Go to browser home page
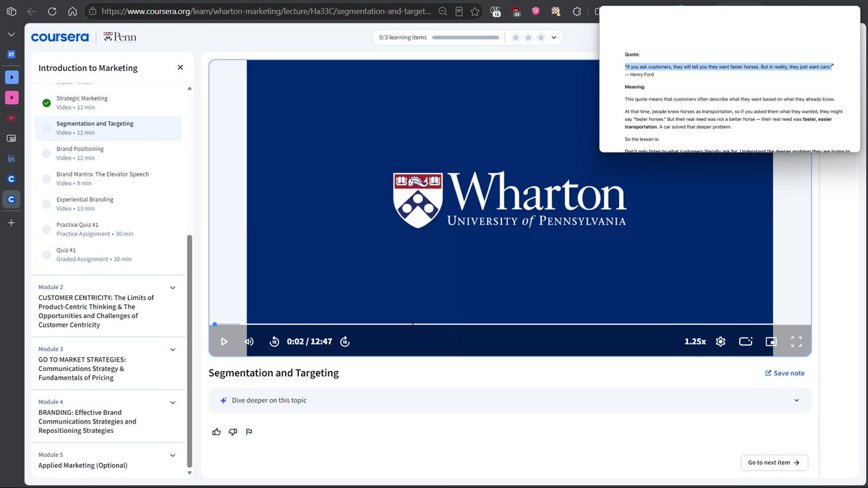The width and height of the screenshot is (868, 488). (72, 12)
